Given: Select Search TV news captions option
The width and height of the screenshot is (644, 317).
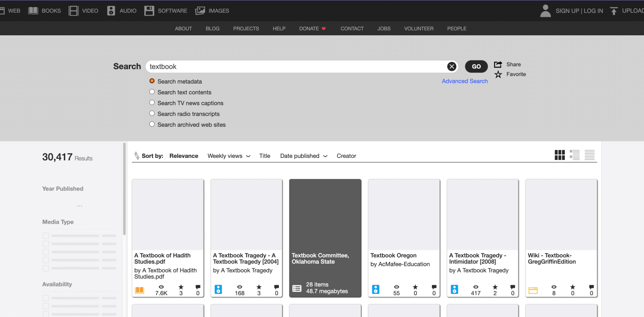Looking at the screenshot, I should coord(152,103).
